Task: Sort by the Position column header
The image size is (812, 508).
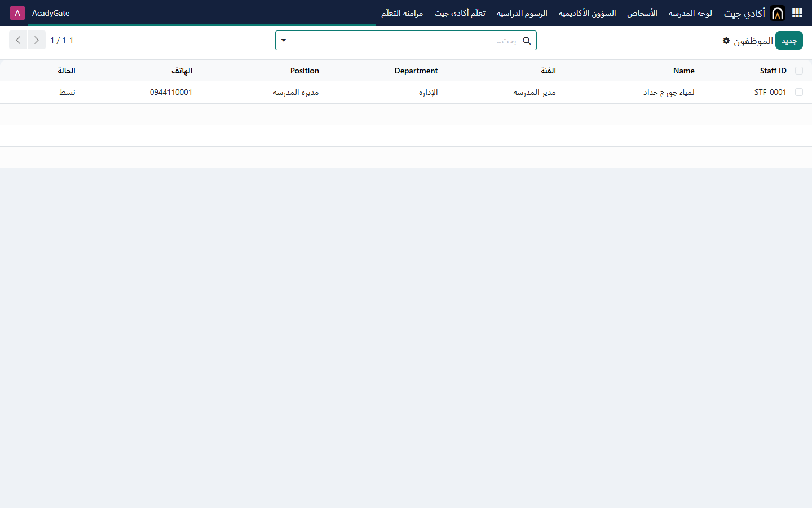Action: 304,71
